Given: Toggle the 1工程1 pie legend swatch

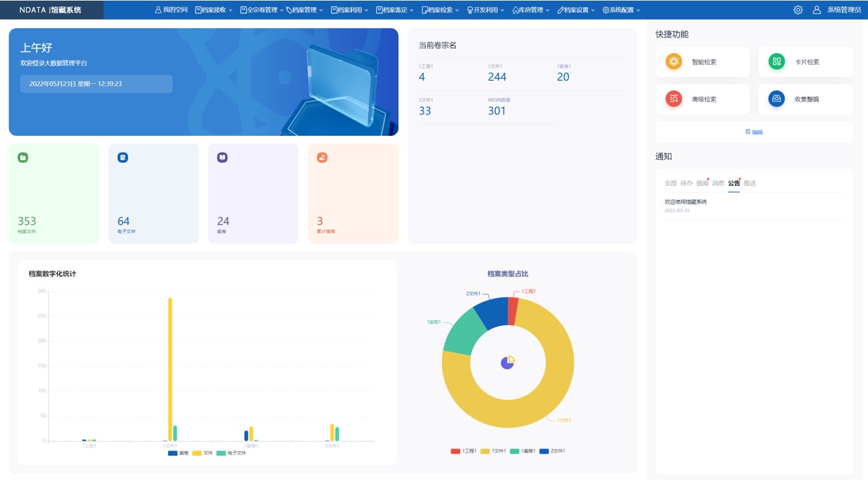Looking at the screenshot, I should (455, 451).
